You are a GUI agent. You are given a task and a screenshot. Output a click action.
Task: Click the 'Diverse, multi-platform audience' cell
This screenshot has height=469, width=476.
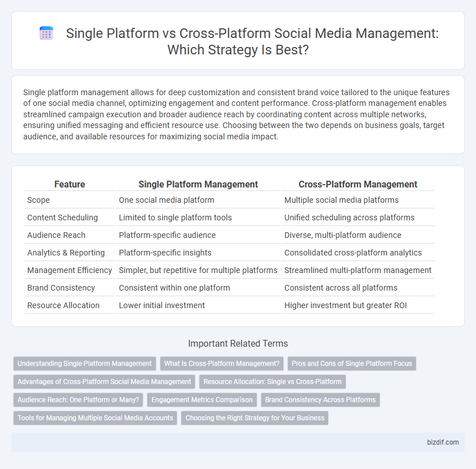[x=343, y=235]
